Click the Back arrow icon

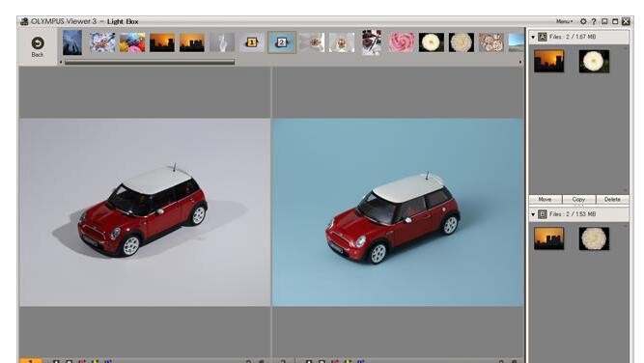(x=38, y=43)
